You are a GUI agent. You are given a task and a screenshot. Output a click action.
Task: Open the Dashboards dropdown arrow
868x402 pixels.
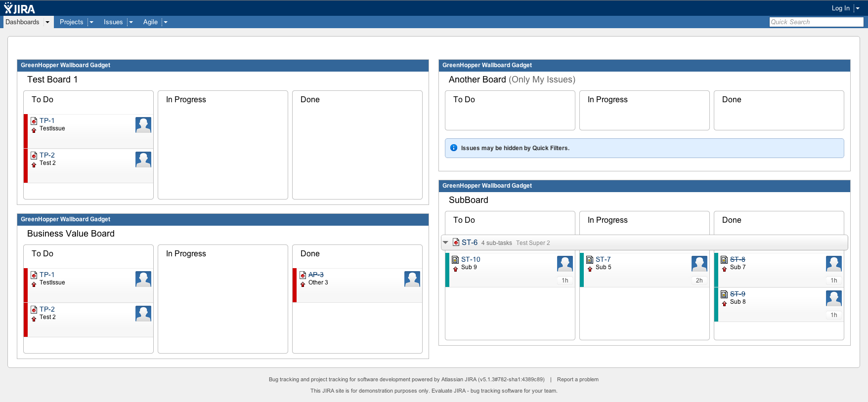[47, 22]
